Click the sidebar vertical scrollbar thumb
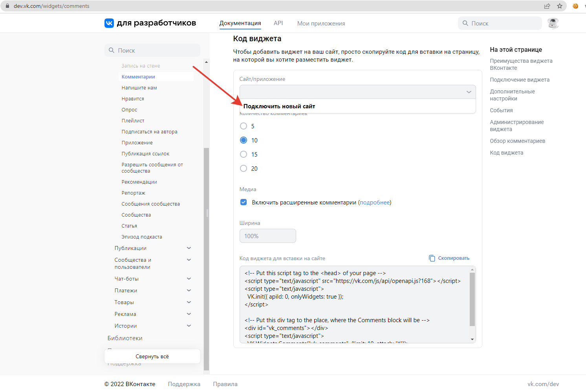The image size is (586, 392). [206, 259]
